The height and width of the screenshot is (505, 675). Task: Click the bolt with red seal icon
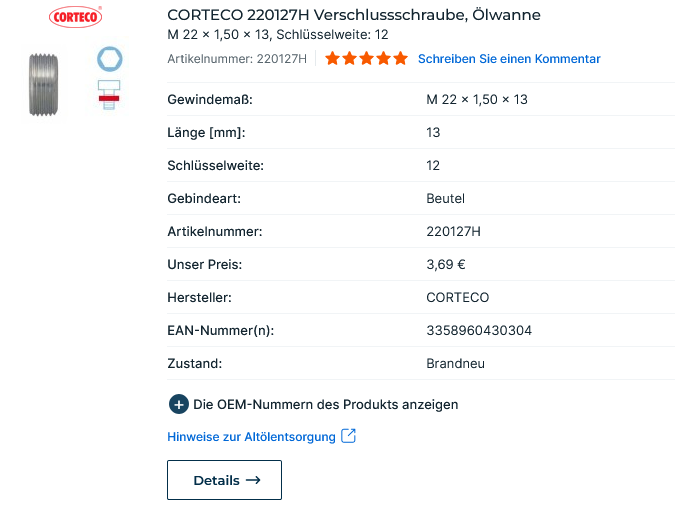pos(109,95)
